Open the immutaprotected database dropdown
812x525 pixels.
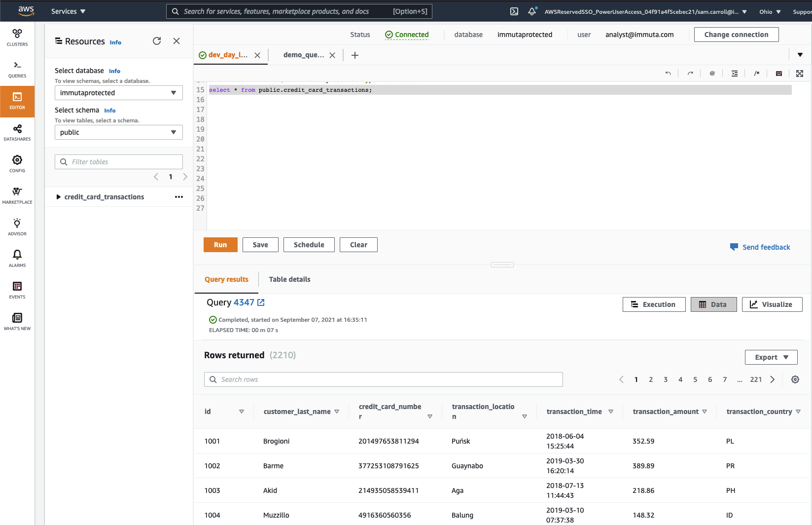tap(119, 93)
